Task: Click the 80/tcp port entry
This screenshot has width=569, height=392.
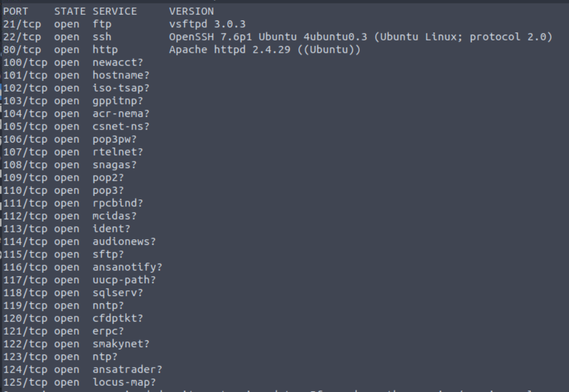Action: tap(22, 49)
